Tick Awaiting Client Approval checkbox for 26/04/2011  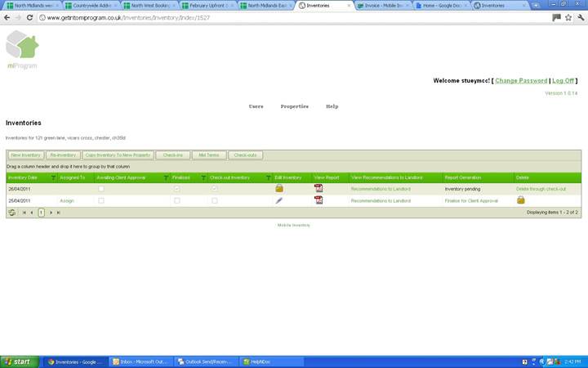click(101, 189)
